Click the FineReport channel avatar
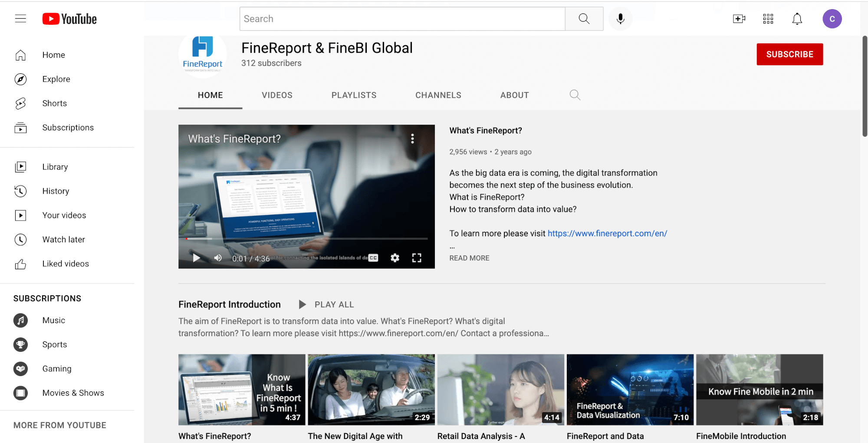The image size is (868, 443). [x=203, y=55]
